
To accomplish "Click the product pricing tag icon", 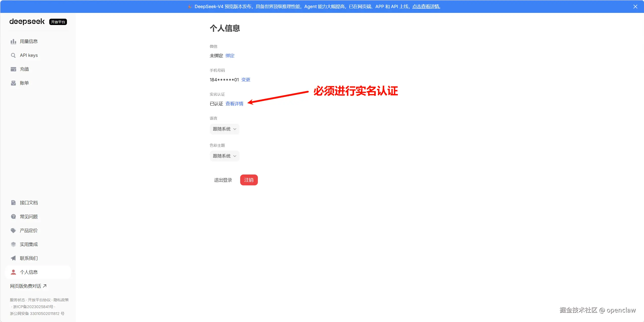I will pyautogui.click(x=13, y=230).
